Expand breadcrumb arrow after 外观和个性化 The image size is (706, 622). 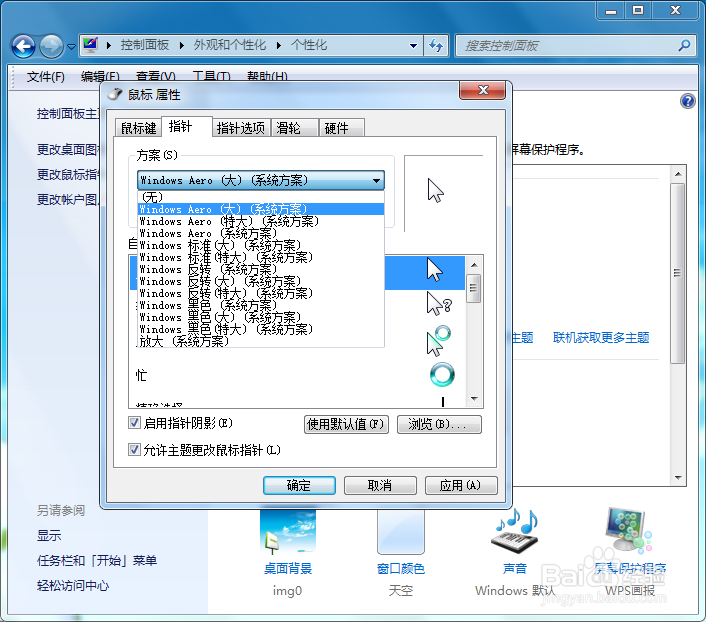279,45
